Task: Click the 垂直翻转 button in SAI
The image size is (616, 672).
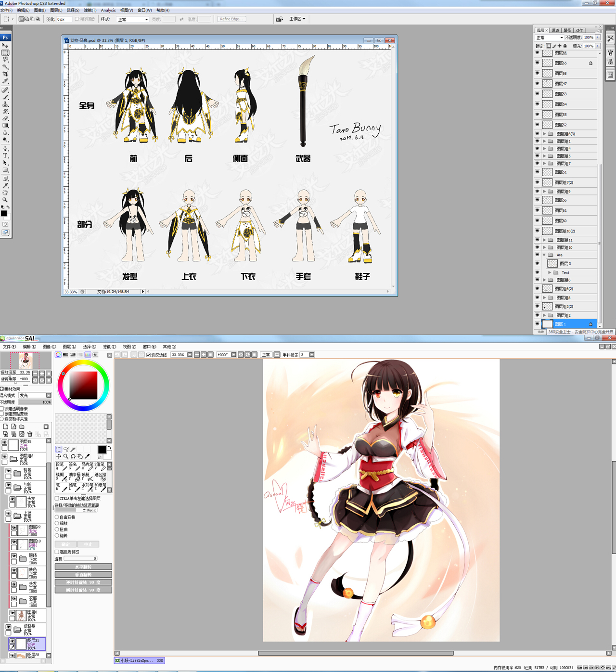Action: (83, 575)
